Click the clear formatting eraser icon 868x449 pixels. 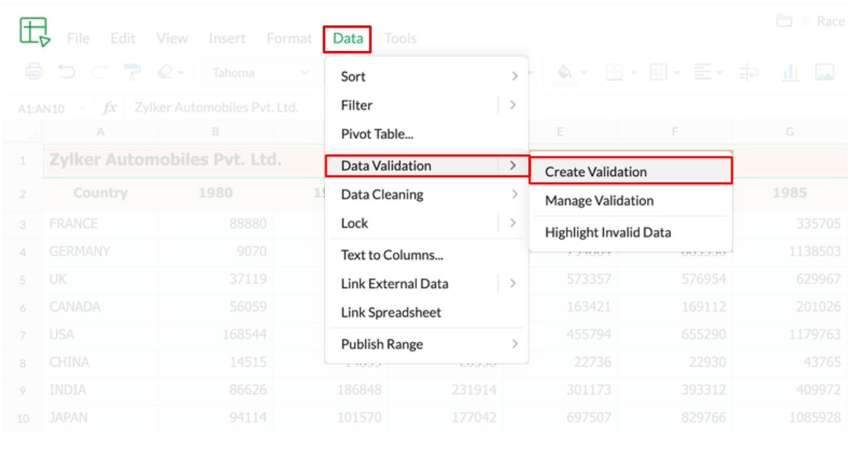(x=166, y=72)
